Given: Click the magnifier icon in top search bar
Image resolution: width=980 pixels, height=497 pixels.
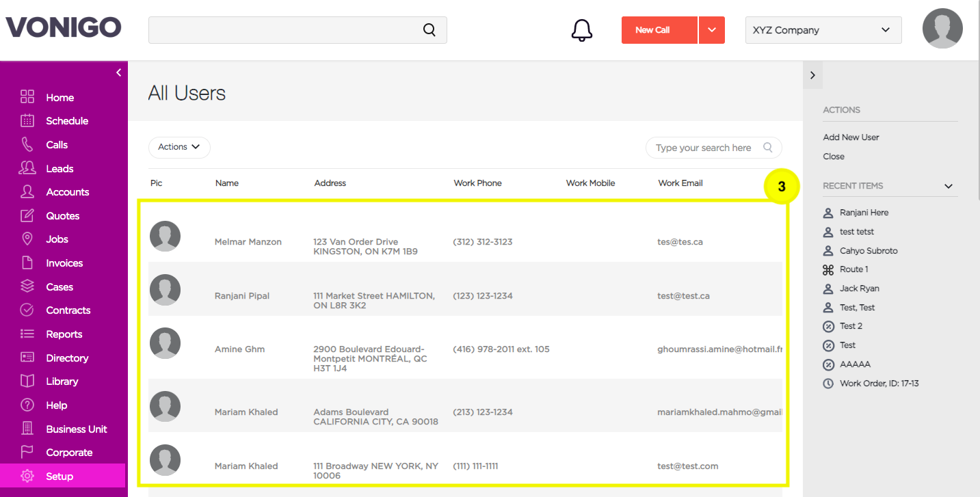Looking at the screenshot, I should 429,30.
